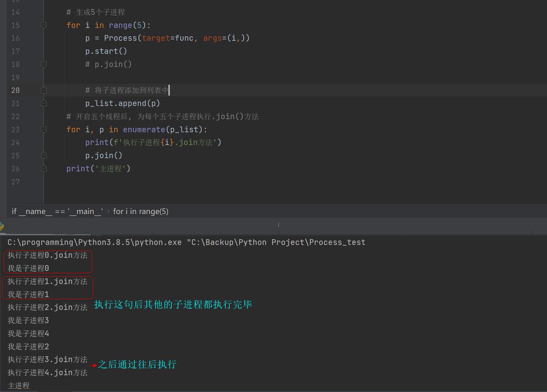Click line number 27 in the gutter
The height and width of the screenshot is (392, 547).
pyautogui.click(x=15, y=182)
